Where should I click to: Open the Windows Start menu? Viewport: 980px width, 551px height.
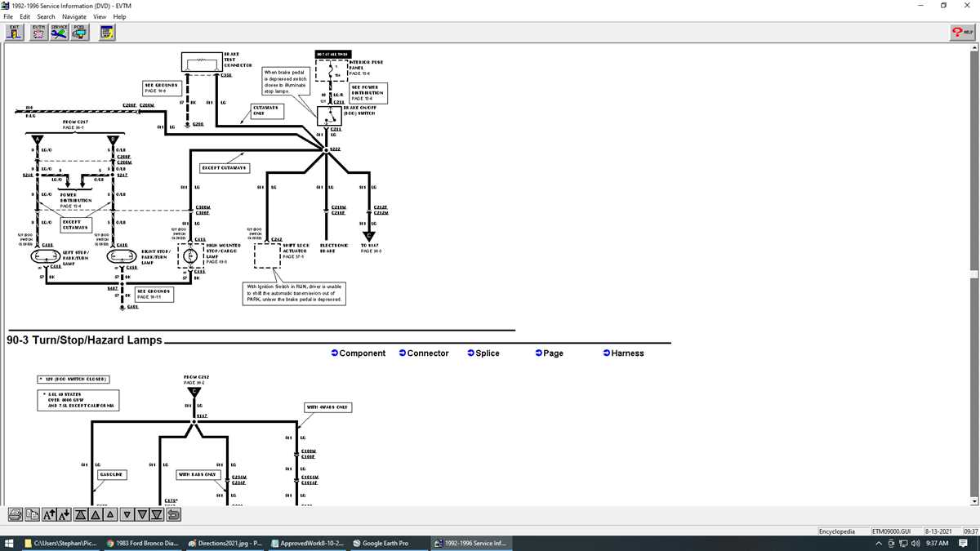pyautogui.click(x=9, y=543)
